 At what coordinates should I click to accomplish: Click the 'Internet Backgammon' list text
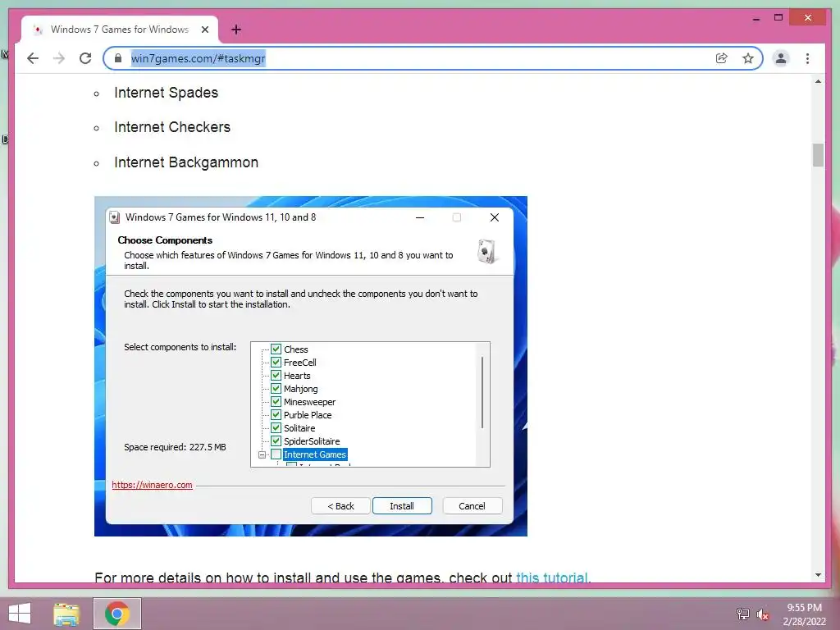pos(186,162)
